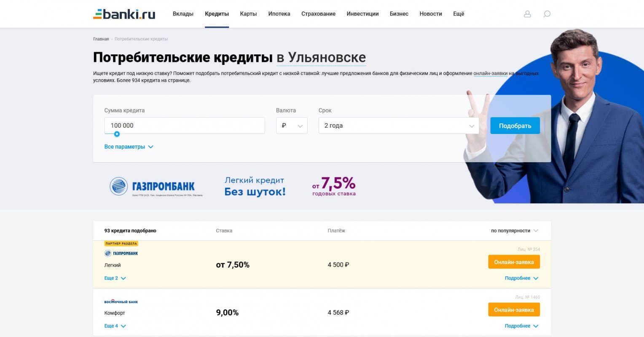Viewport: 644px width, 337px height.
Task: Click the Восточный банк logo in the Комфорт row
Action: 121,302
